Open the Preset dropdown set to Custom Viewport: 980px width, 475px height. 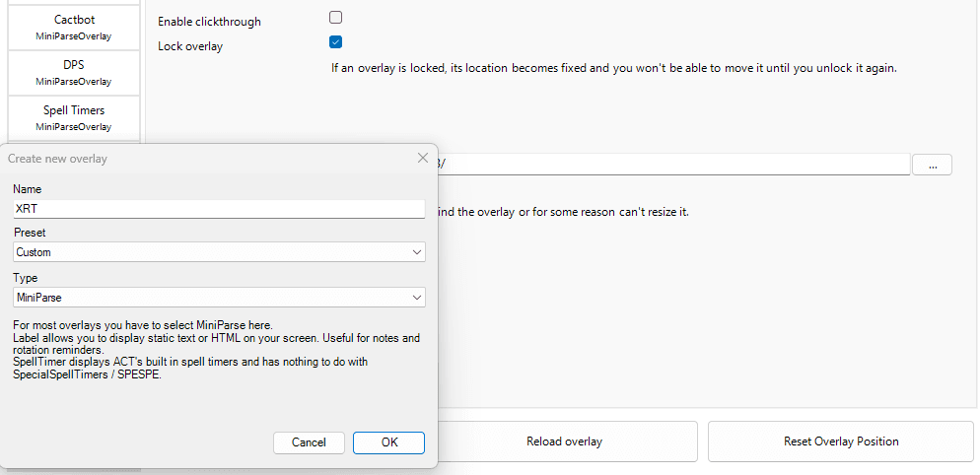(x=219, y=252)
